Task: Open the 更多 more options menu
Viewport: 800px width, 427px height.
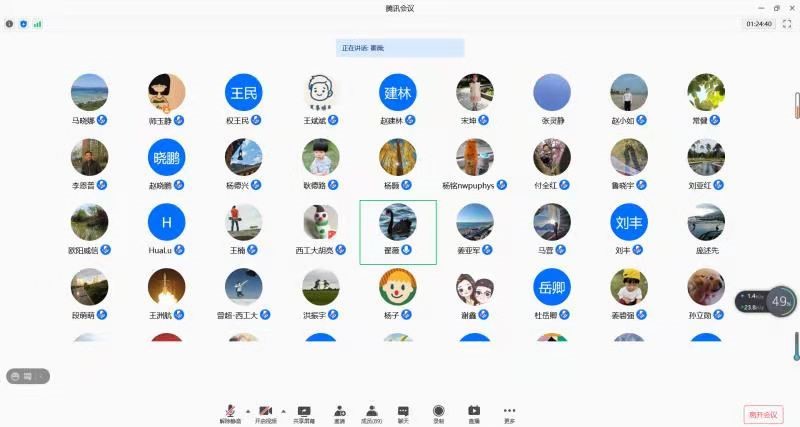Action: click(x=509, y=412)
